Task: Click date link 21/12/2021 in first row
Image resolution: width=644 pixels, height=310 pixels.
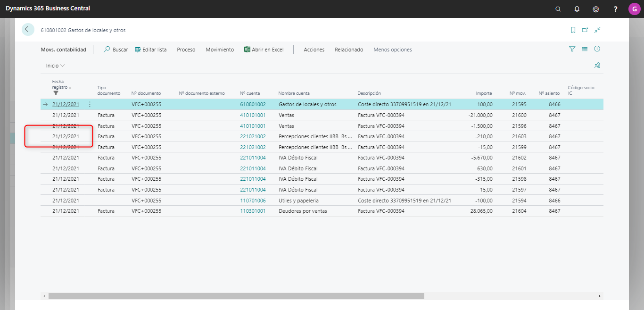Action: pos(66,104)
